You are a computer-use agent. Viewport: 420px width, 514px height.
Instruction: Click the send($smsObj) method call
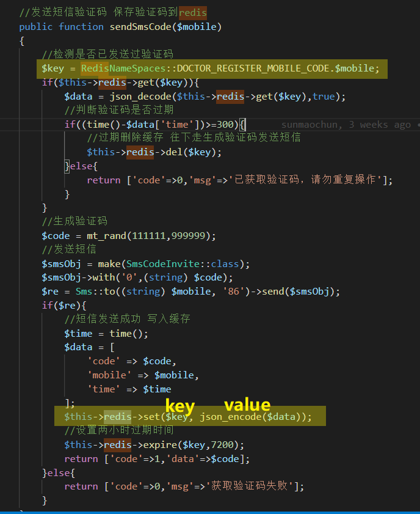298,292
